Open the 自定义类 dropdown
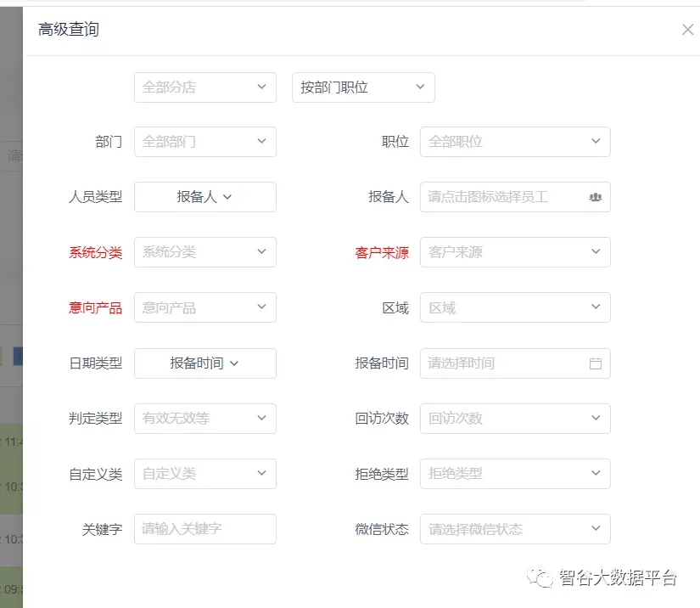This screenshot has height=608, width=700. pyautogui.click(x=205, y=474)
